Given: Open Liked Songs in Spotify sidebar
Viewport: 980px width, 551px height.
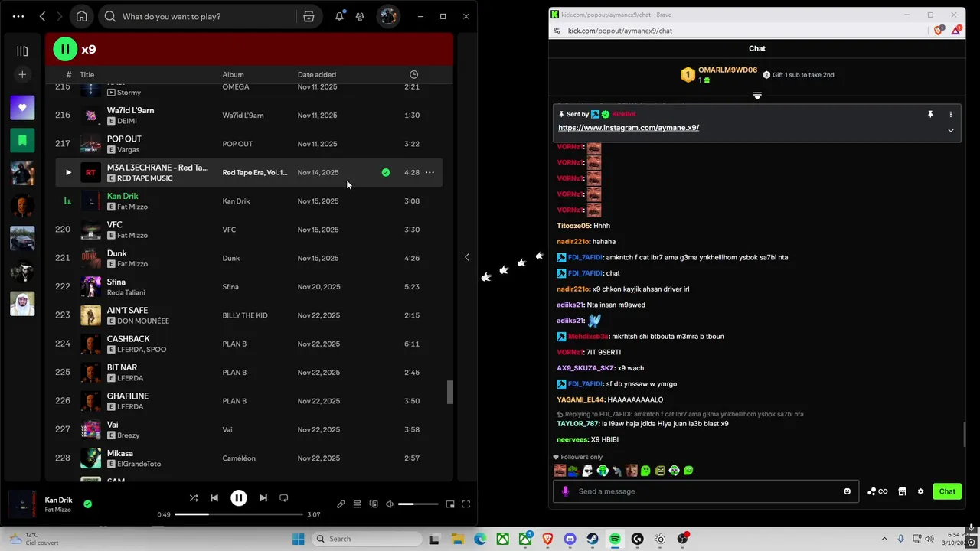Looking at the screenshot, I should [22, 108].
